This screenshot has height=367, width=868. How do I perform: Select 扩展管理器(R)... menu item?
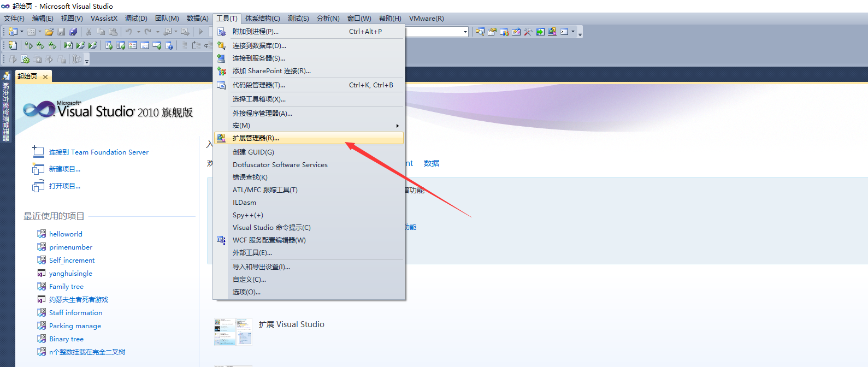click(x=309, y=138)
